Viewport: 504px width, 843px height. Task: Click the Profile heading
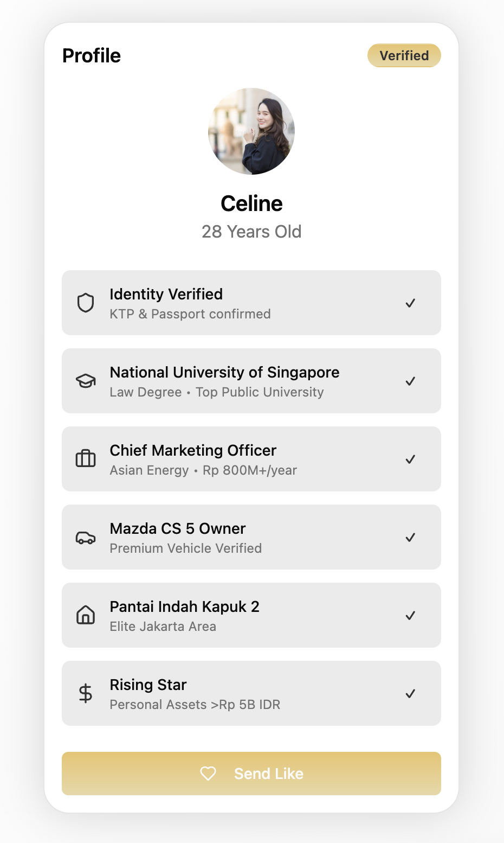(92, 55)
